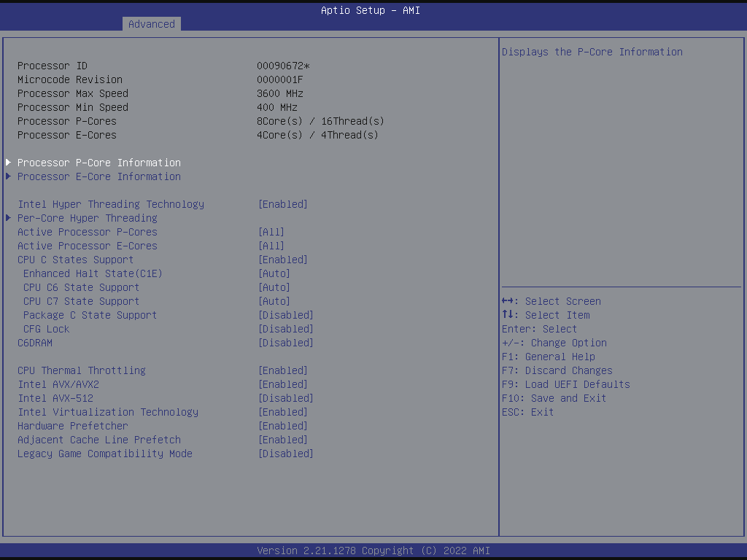Select Enhanced Halt State(C1E) Auto value
Viewport: 747px width, 560px height.
(274, 273)
